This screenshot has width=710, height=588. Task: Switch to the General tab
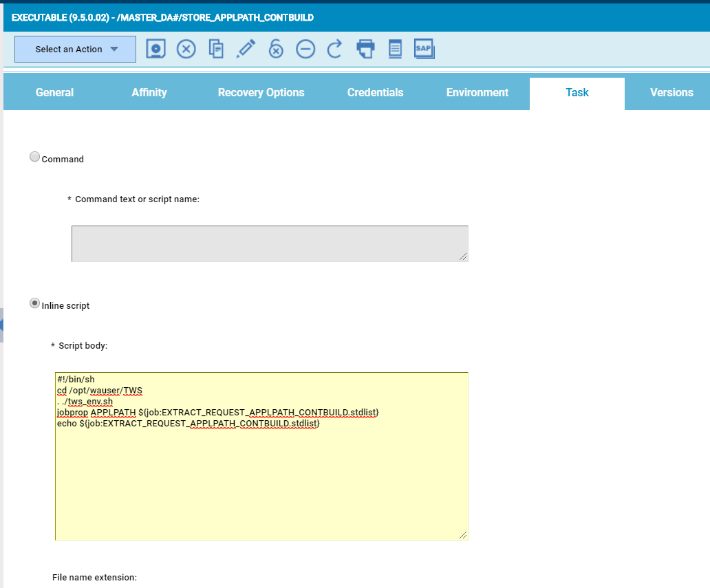(x=54, y=93)
